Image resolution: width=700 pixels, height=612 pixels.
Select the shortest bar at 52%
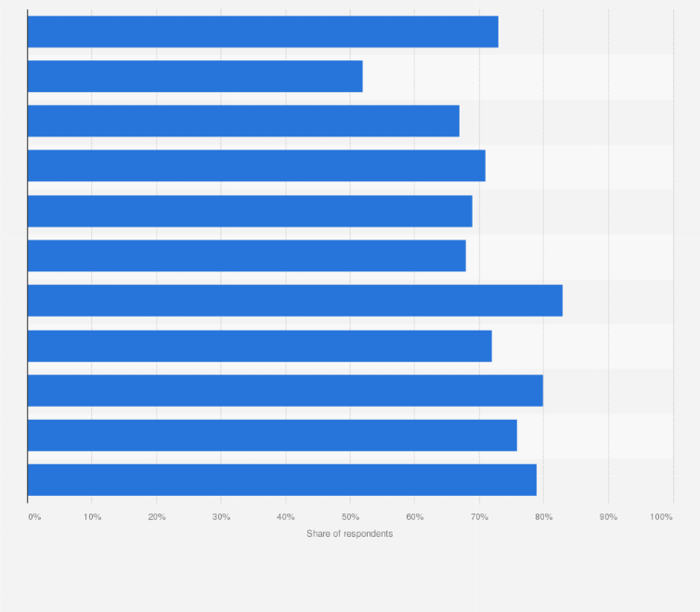pos(195,76)
